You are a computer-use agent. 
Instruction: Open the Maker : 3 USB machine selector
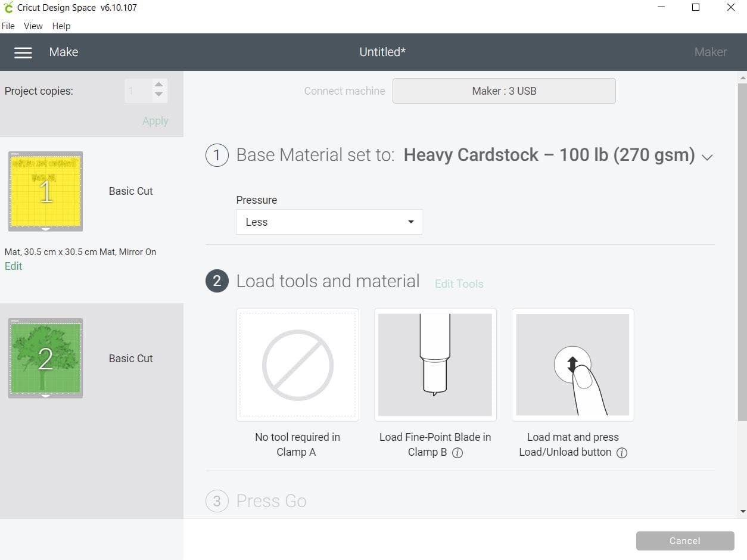pyautogui.click(x=504, y=91)
